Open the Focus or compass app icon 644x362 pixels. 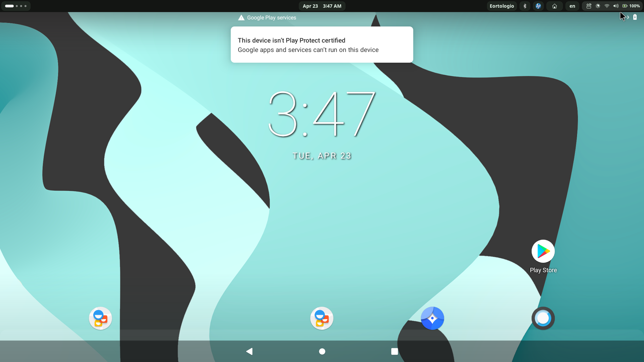(x=433, y=318)
